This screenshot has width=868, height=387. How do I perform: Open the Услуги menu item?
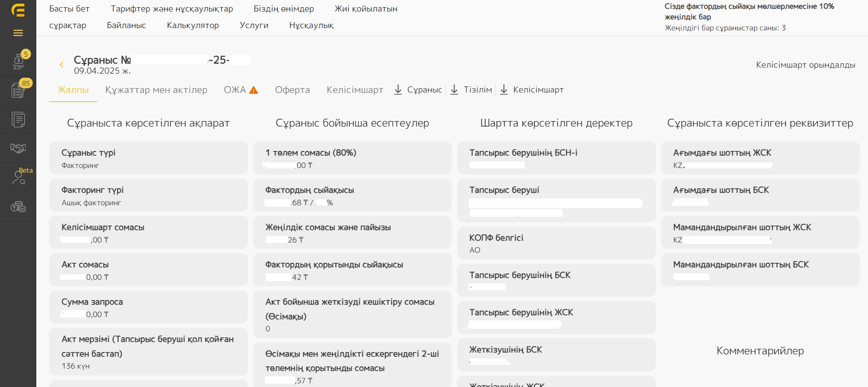254,25
